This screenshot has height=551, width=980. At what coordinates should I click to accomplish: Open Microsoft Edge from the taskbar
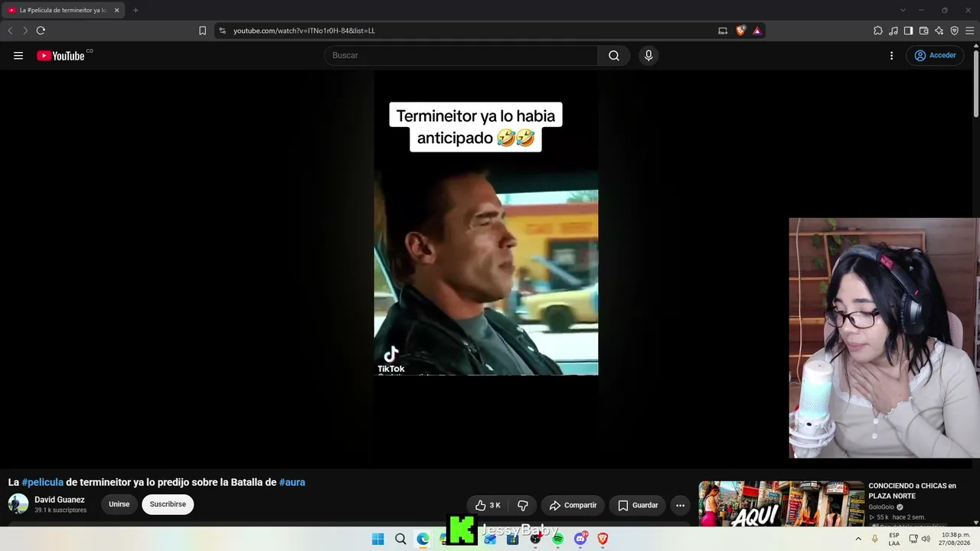pos(423,539)
